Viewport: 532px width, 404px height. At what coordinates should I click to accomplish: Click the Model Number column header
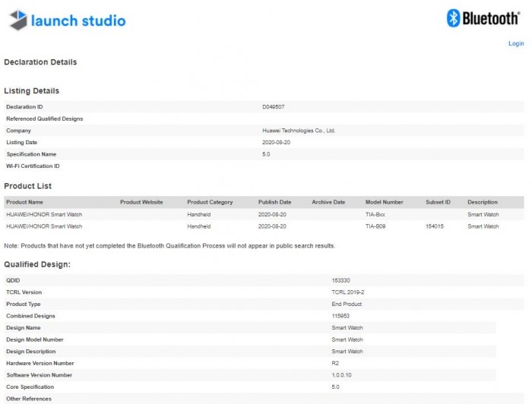point(384,202)
